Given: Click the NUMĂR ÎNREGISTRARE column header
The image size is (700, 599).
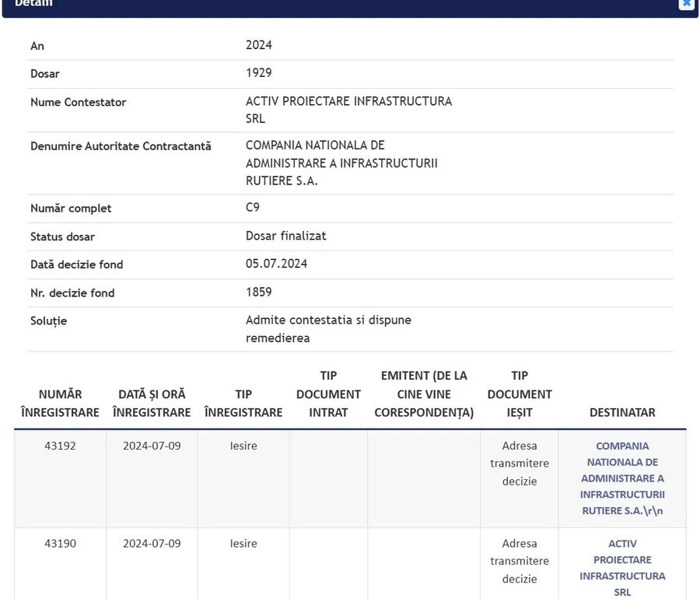Looking at the screenshot, I should tap(60, 403).
